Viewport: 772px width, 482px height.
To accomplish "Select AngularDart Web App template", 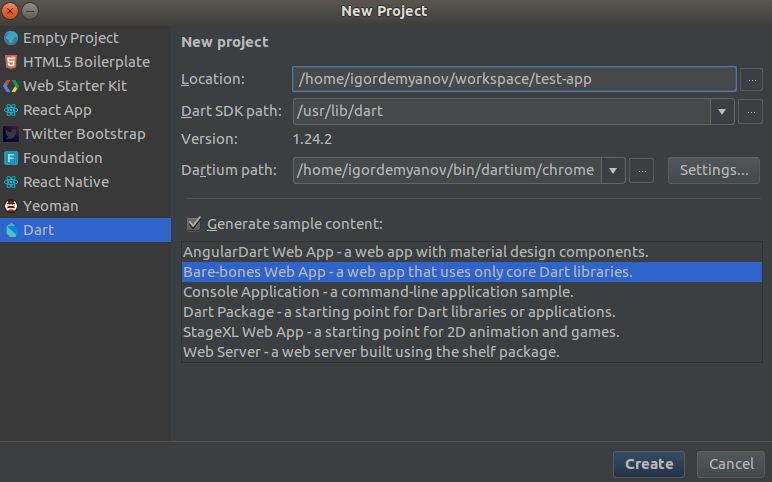I will 415,252.
